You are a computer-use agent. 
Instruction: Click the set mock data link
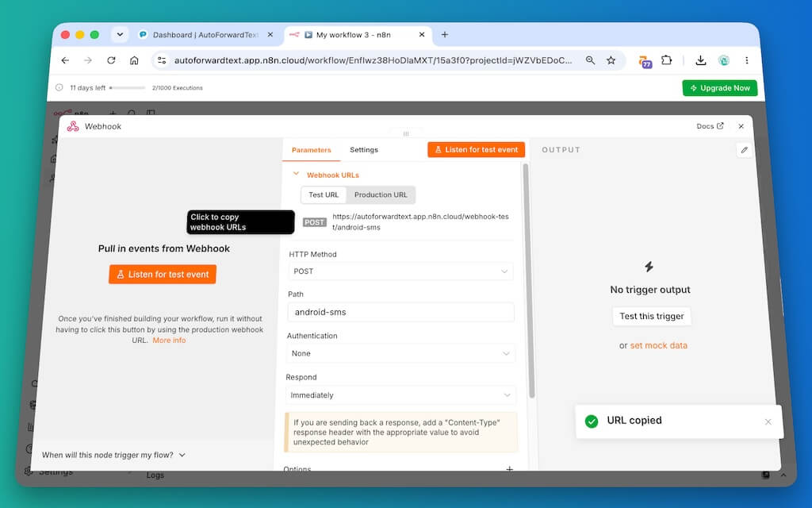pos(658,346)
